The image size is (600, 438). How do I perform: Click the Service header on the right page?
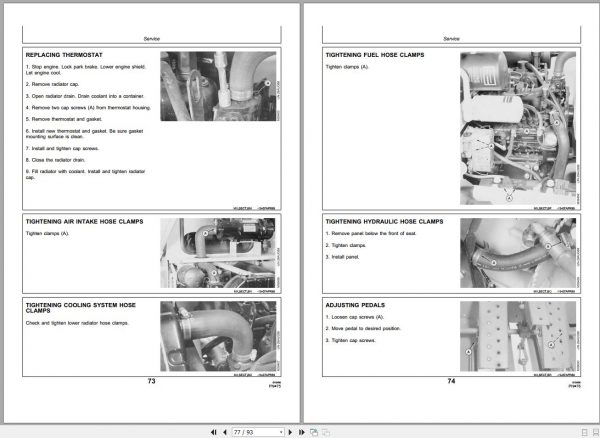tap(452, 39)
